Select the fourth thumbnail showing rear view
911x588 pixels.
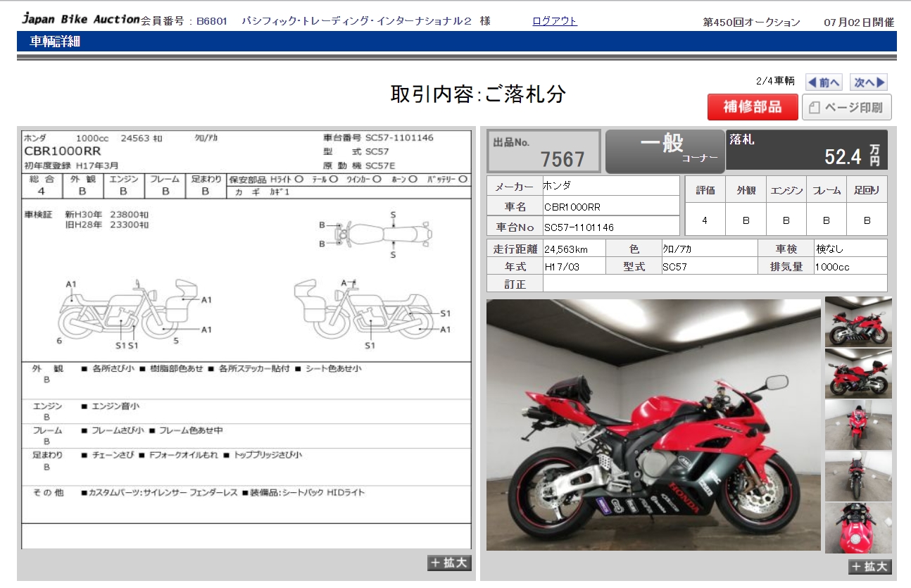pyautogui.click(x=858, y=476)
